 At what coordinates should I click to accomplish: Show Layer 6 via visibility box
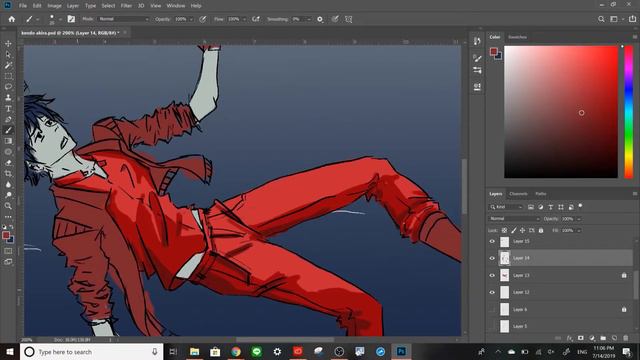click(x=492, y=309)
